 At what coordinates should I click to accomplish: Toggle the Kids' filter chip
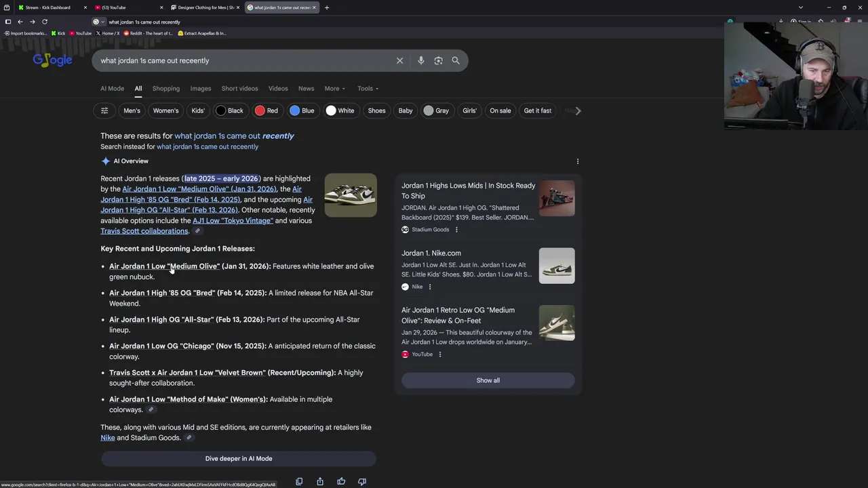click(x=198, y=110)
